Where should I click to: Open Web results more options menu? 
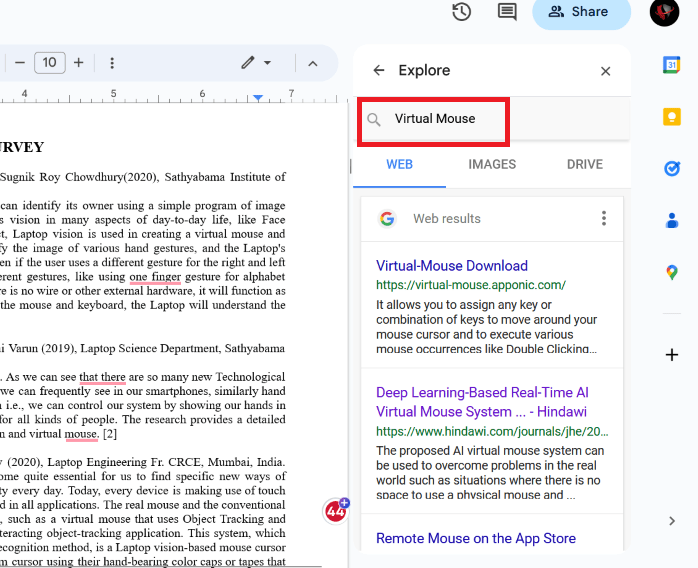(x=604, y=219)
